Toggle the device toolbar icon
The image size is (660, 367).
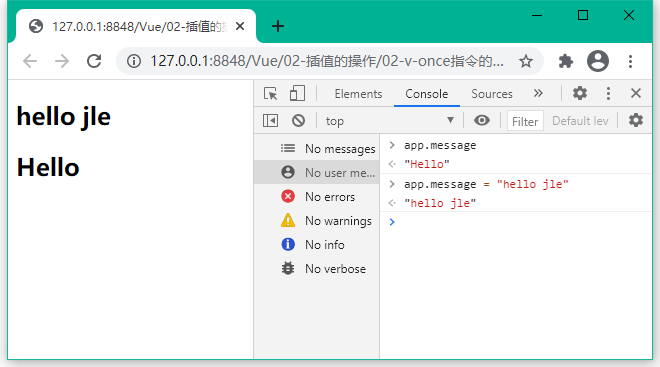297,93
